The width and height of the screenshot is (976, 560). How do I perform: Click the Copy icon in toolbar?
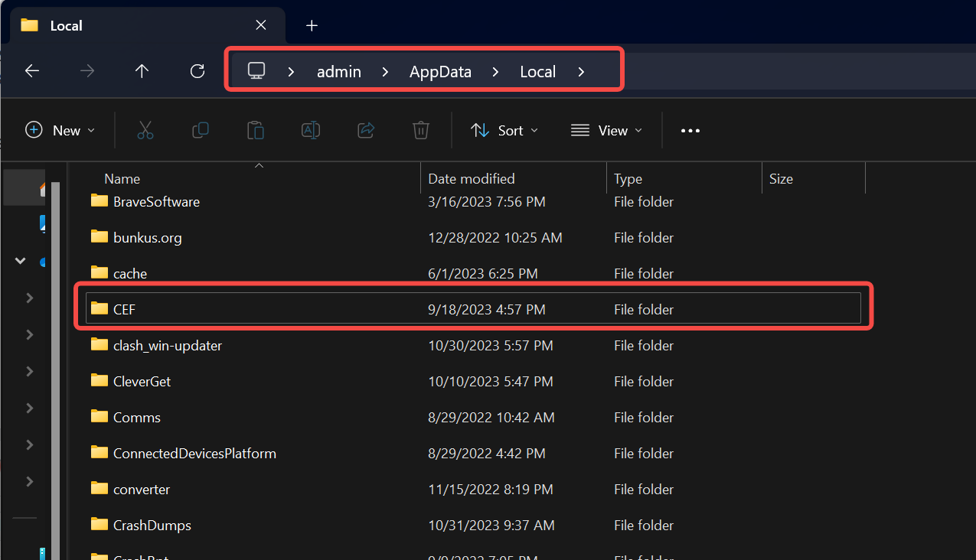[x=201, y=131]
